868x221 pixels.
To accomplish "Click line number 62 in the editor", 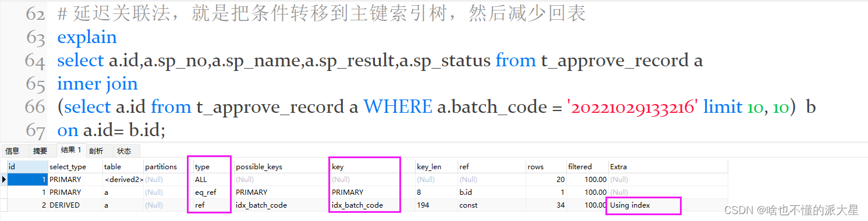I will pos(35,15).
